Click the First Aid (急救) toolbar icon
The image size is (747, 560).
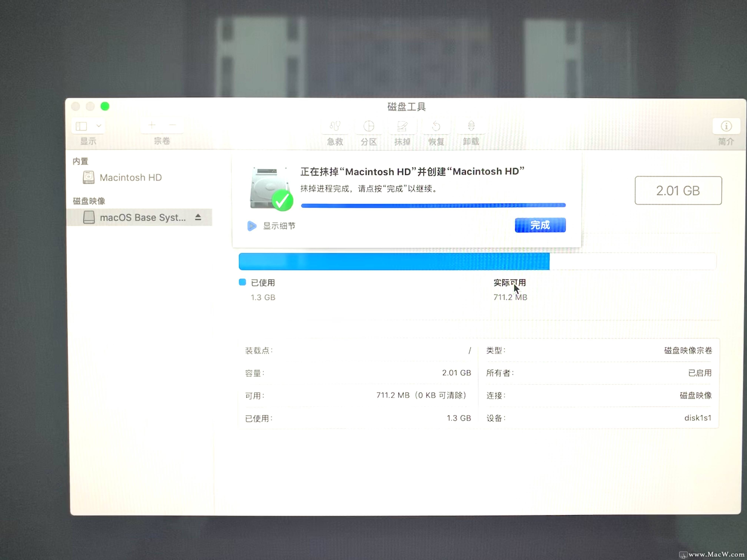335,126
